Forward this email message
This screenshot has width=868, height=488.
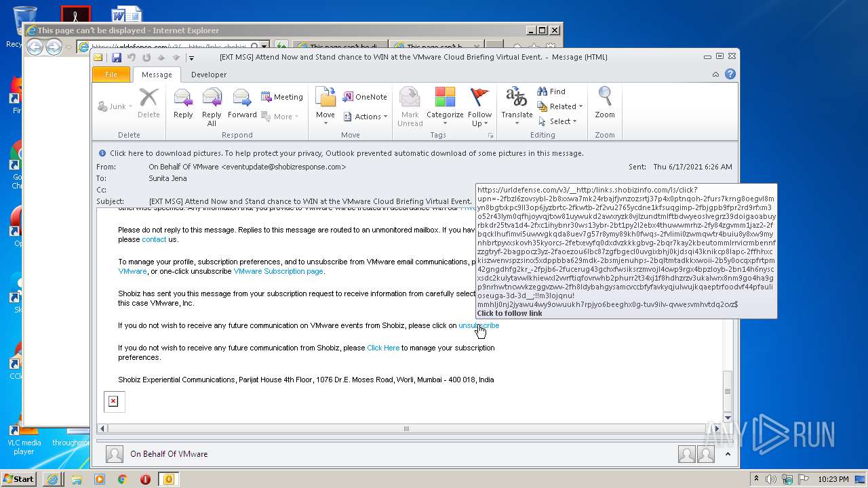pos(242,103)
